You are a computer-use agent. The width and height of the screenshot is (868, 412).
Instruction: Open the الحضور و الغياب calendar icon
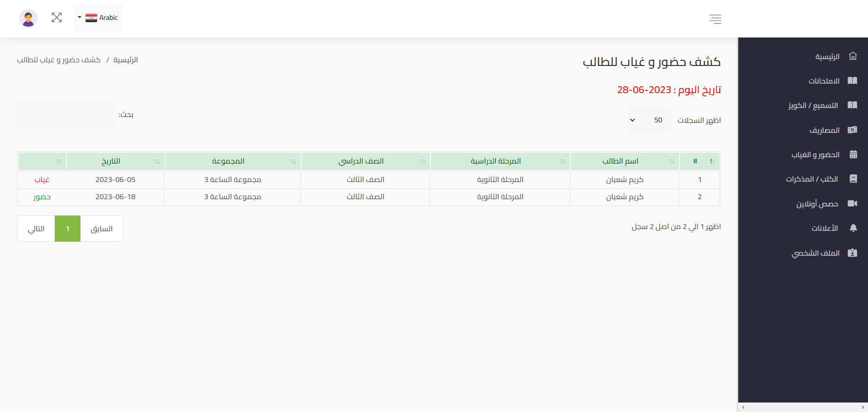853,154
